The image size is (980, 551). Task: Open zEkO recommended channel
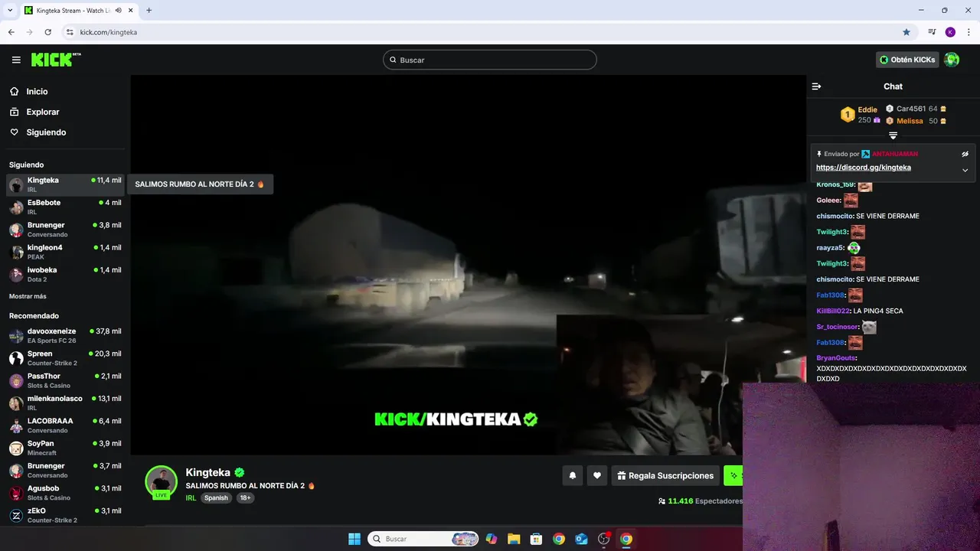point(65,515)
